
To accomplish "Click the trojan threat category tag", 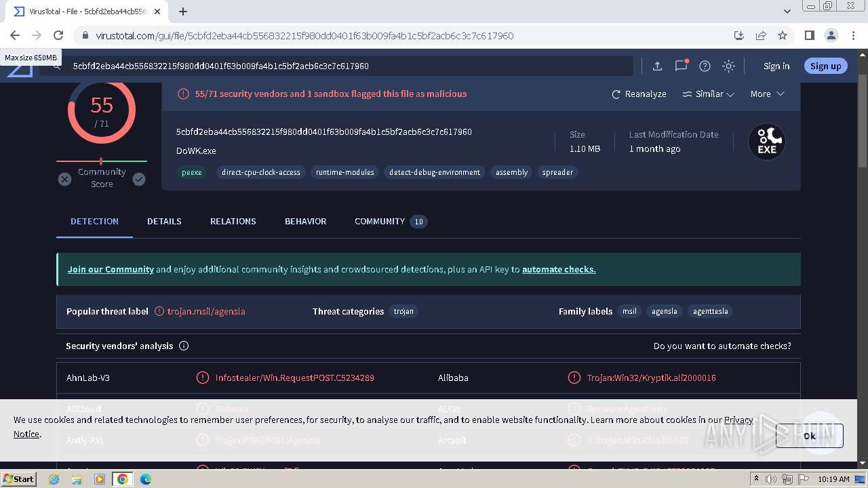I will click(x=403, y=311).
